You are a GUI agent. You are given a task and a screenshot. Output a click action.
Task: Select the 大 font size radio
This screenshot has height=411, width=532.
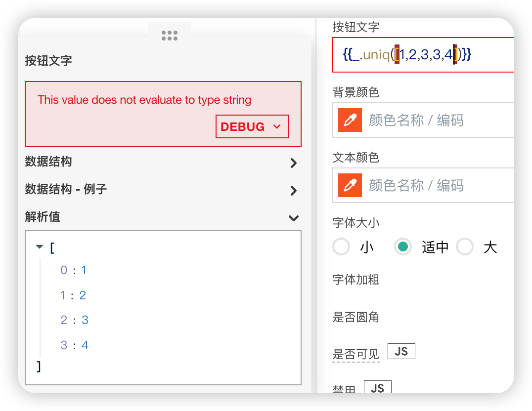[x=465, y=247]
